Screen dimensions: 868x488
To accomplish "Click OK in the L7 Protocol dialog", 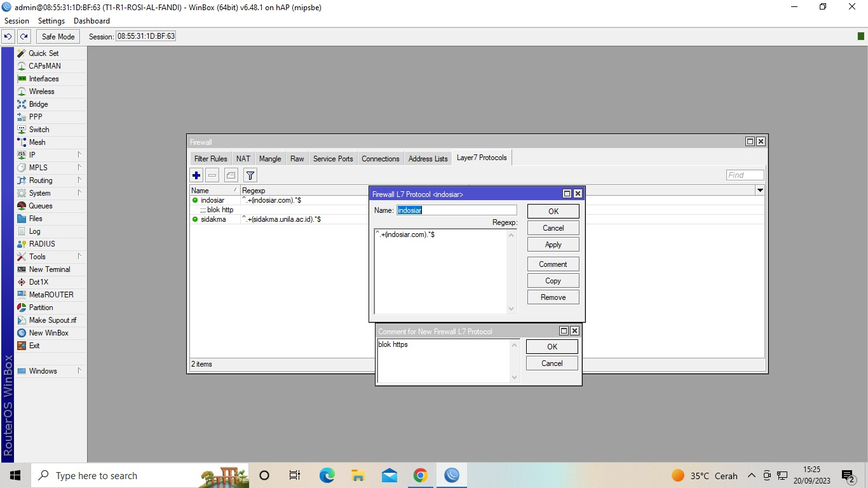I will click(x=553, y=212).
